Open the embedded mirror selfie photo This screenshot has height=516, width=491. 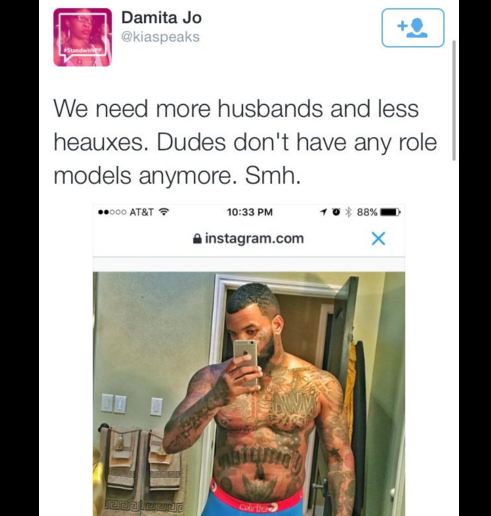(249, 394)
